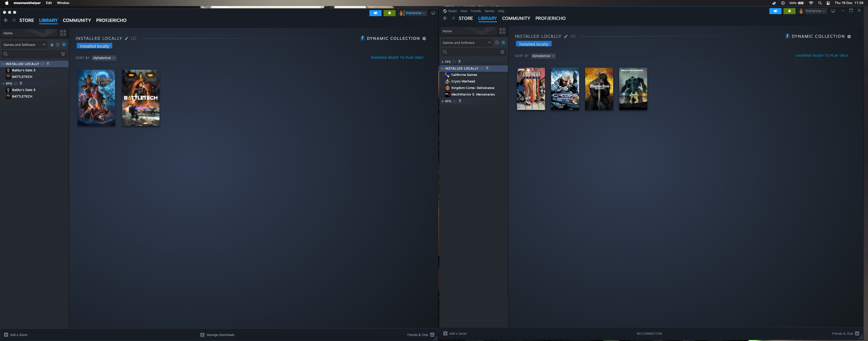
Task: Select the STORE tab in right window
Action: pyautogui.click(x=465, y=18)
